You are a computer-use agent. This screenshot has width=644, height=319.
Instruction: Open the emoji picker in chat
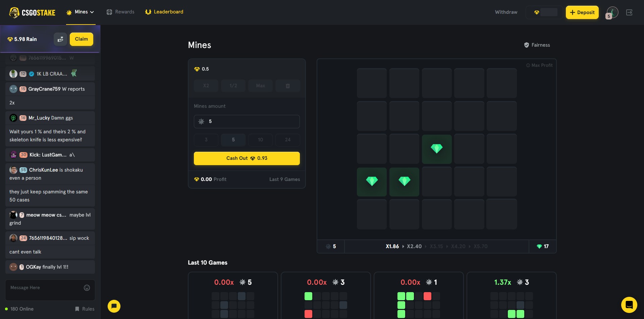[x=87, y=288]
